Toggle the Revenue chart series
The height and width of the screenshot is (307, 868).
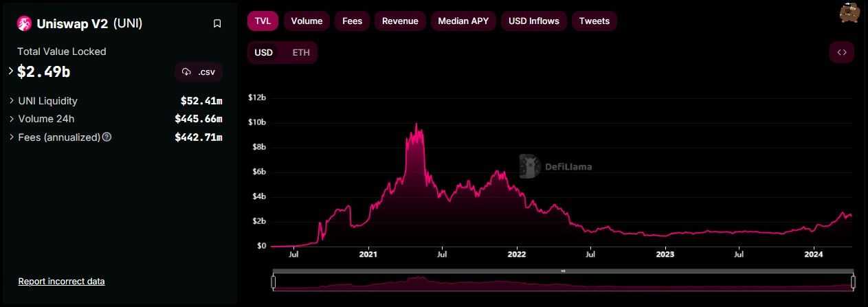pyautogui.click(x=400, y=21)
